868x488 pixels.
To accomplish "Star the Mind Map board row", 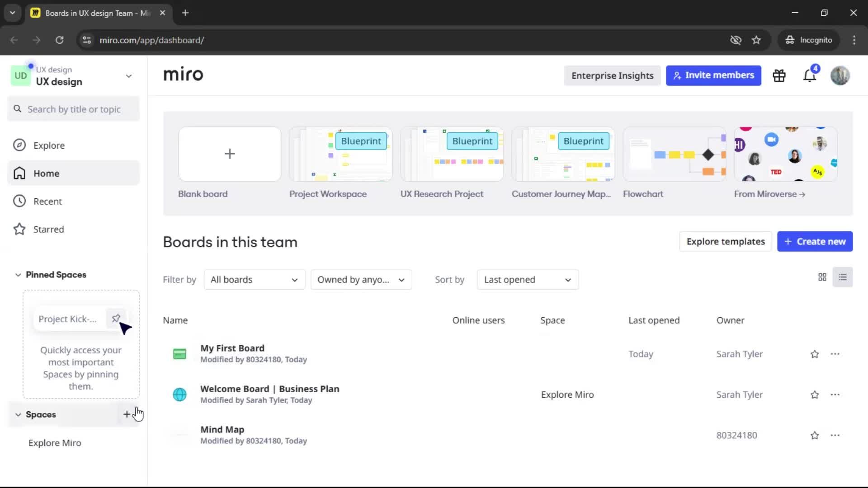I will [815, 436].
